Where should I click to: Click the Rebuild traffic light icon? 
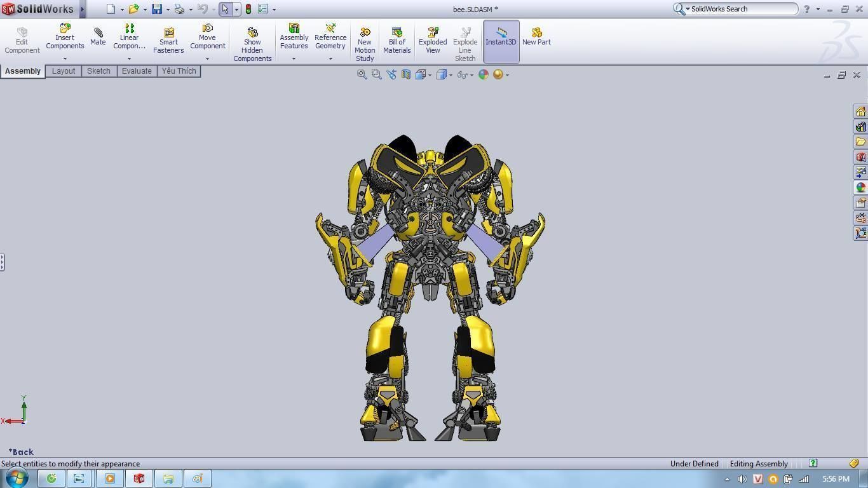click(x=248, y=9)
